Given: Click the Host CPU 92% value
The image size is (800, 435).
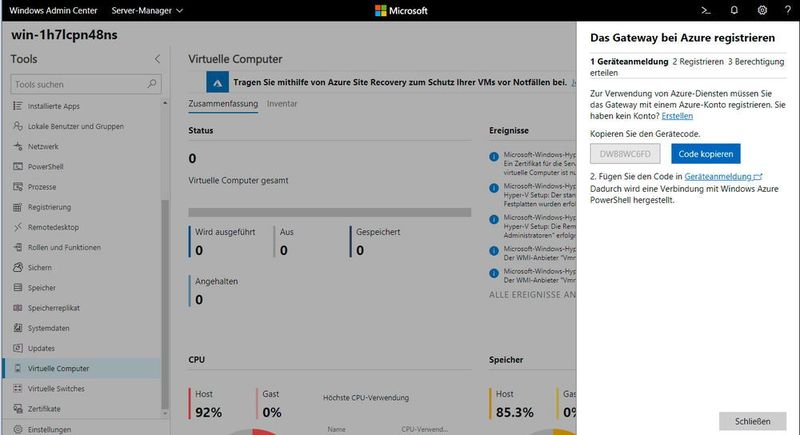Looking at the screenshot, I should coord(208,412).
